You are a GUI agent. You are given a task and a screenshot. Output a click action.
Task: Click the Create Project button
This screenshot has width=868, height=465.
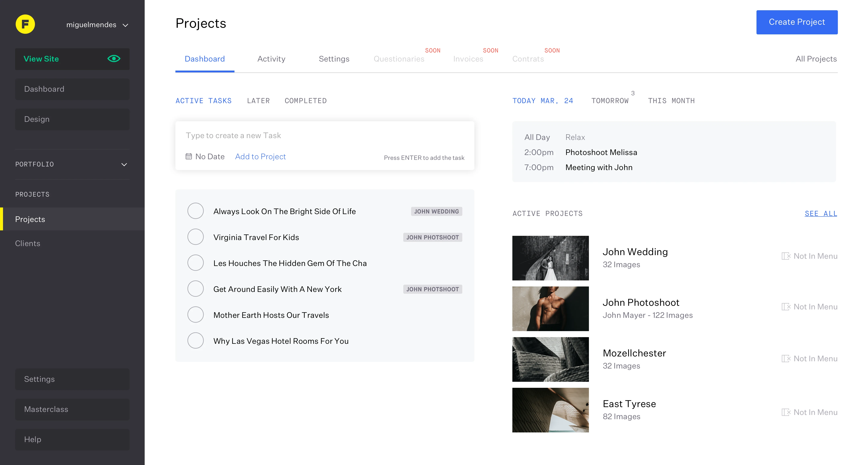click(x=796, y=22)
